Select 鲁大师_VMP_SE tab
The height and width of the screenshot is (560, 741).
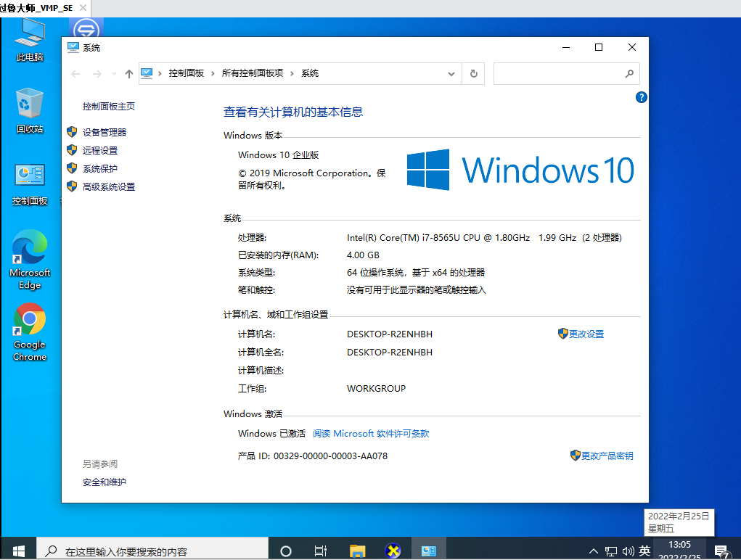click(x=36, y=8)
